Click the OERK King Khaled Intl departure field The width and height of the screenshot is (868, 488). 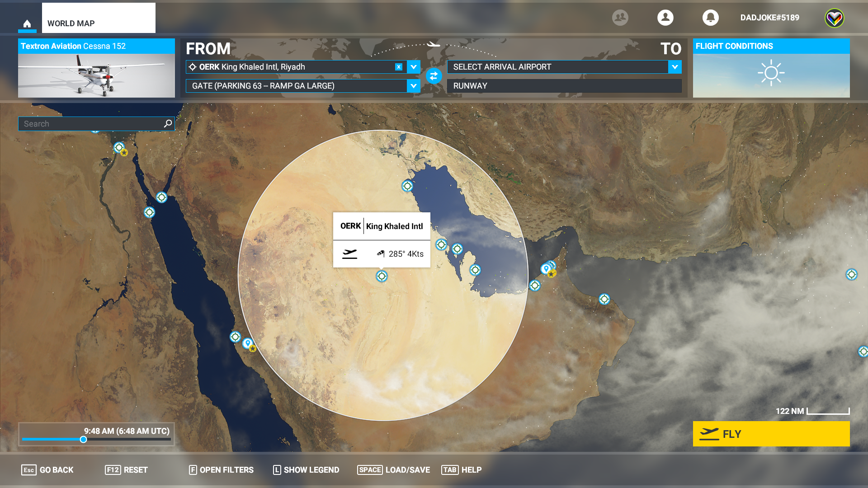coord(296,67)
